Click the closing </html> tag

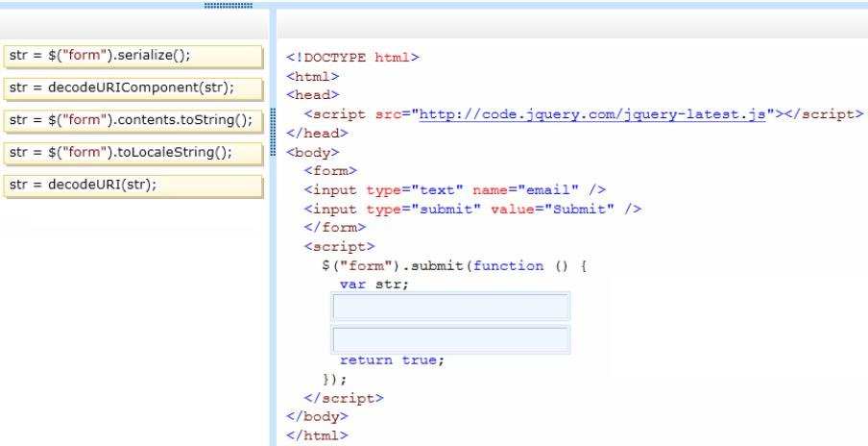tap(317, 435)
